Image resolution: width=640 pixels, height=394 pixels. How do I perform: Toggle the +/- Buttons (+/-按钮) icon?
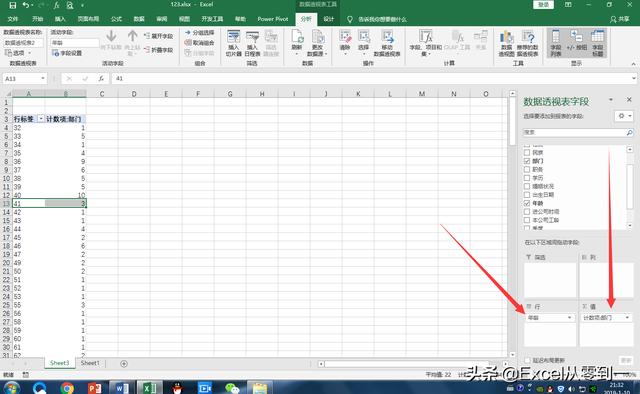tap(576, 41)
